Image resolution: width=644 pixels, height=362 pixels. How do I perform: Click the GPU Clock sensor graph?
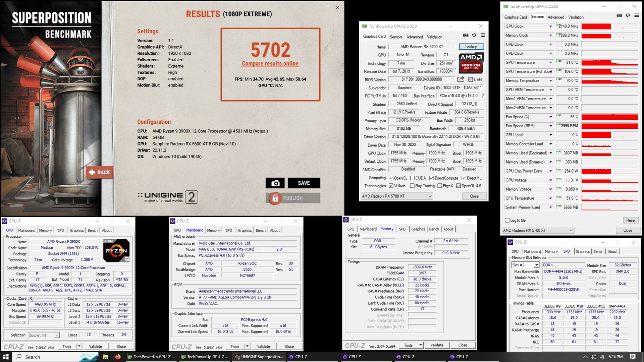point(609,26)
